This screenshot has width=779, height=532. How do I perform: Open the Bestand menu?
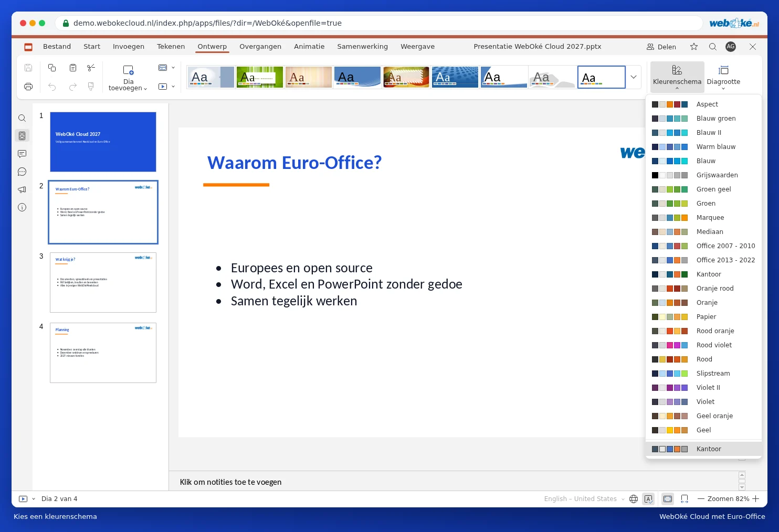[x=57, y=47]
